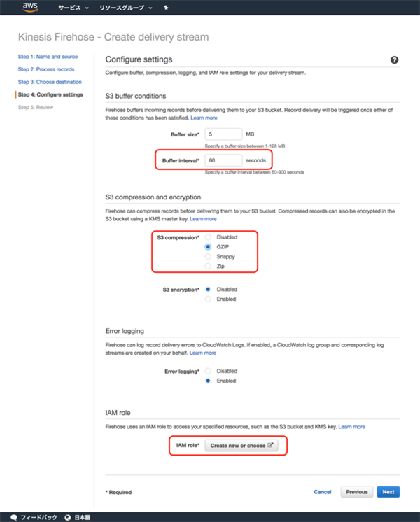Click the Next button
420x522 pixels.
pos(388,492)
